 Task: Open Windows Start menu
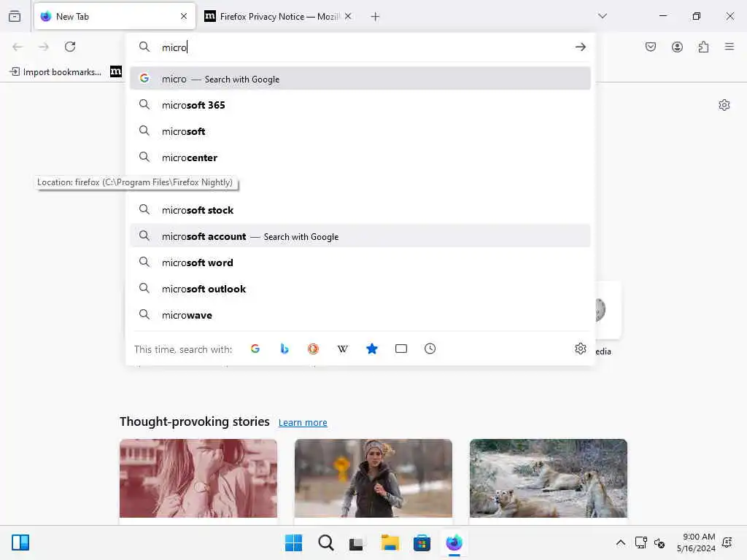[293, 542]
